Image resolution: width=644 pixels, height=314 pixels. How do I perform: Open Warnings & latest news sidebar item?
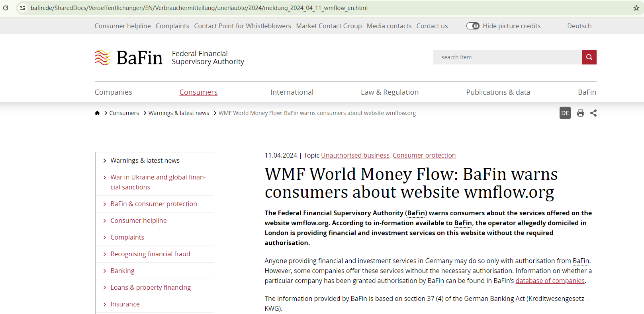145,161
